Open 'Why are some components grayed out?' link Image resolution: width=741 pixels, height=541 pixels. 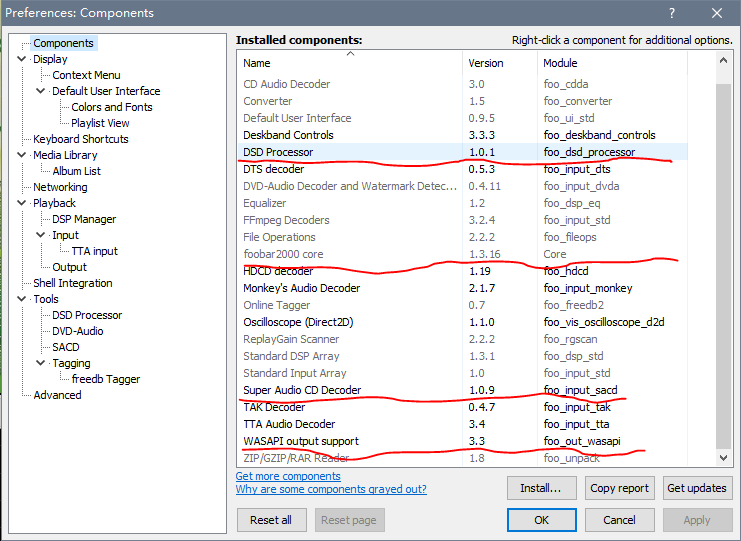coord(331,489)
